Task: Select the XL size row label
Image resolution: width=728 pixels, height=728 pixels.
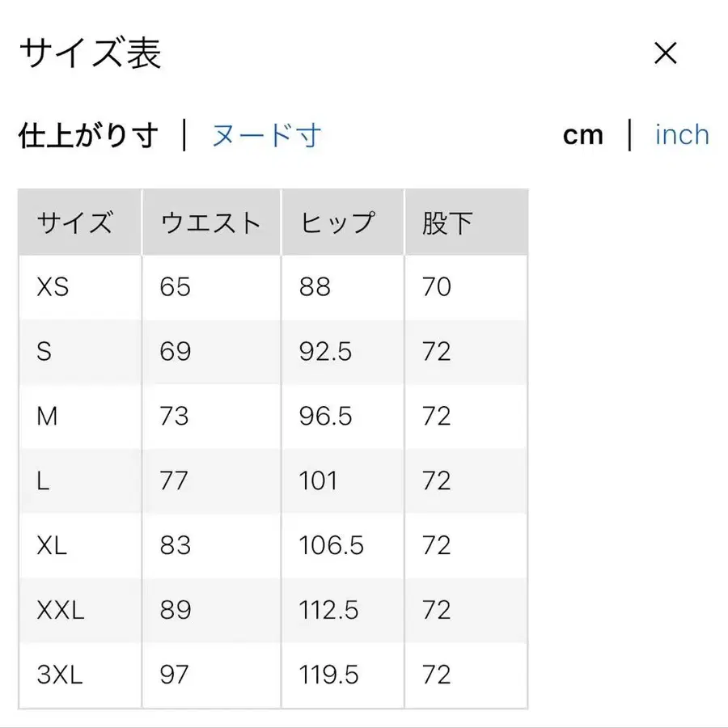Action: pyautogui.click(x=53, y=545)
